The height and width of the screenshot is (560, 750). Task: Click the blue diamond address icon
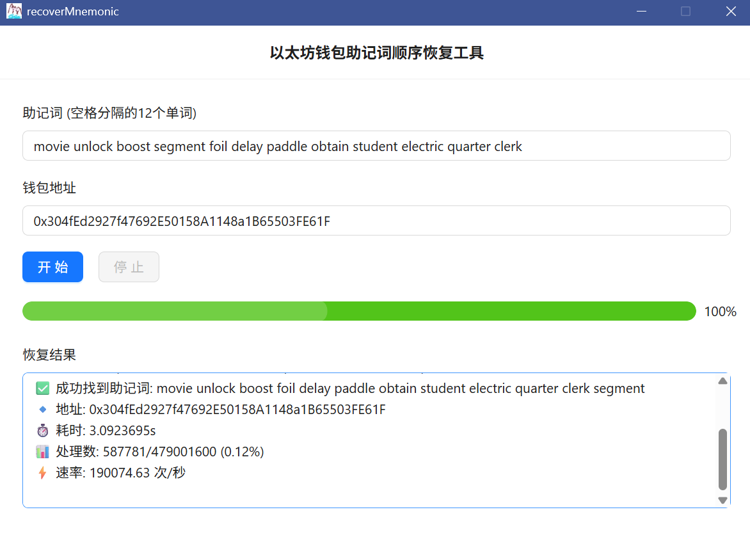[43, 410]
